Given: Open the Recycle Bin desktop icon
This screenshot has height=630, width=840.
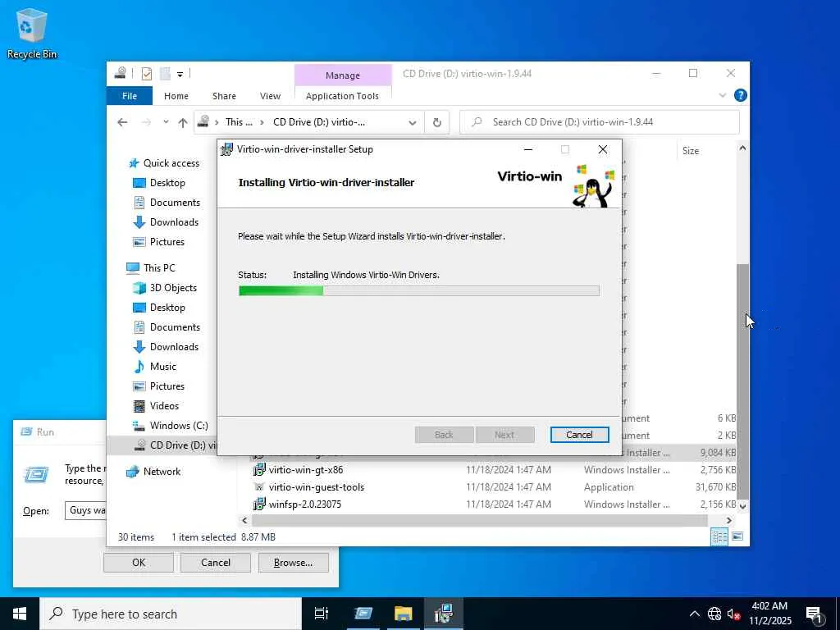Looking at the screenshot, I should pyautogui.click(x=31, y=33).
